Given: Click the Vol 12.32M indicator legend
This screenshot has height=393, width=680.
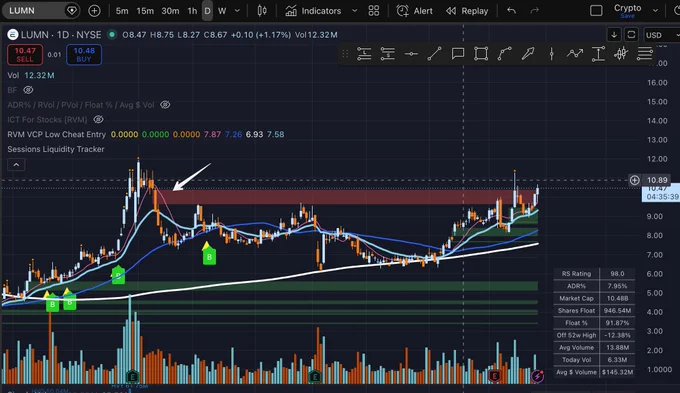Looking at the screenshot, I should tap(31, 75).
